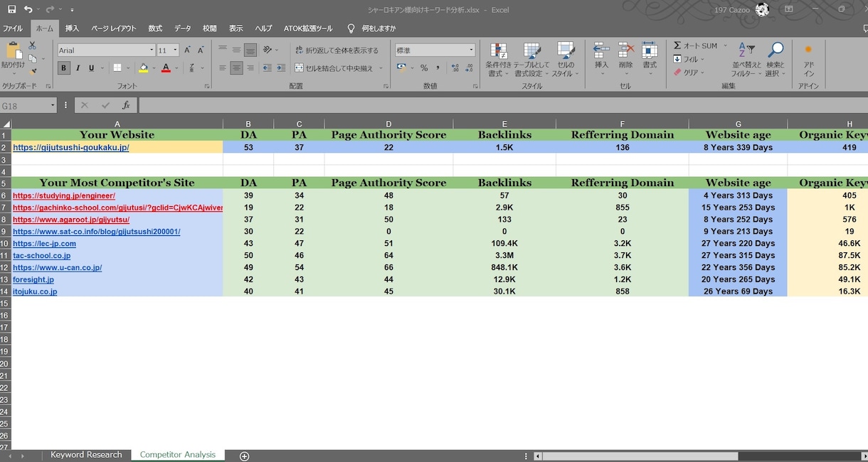Viewport: 868px width, 462px height.
Task: Add a new sheet with the plus button
Action: 244,456
